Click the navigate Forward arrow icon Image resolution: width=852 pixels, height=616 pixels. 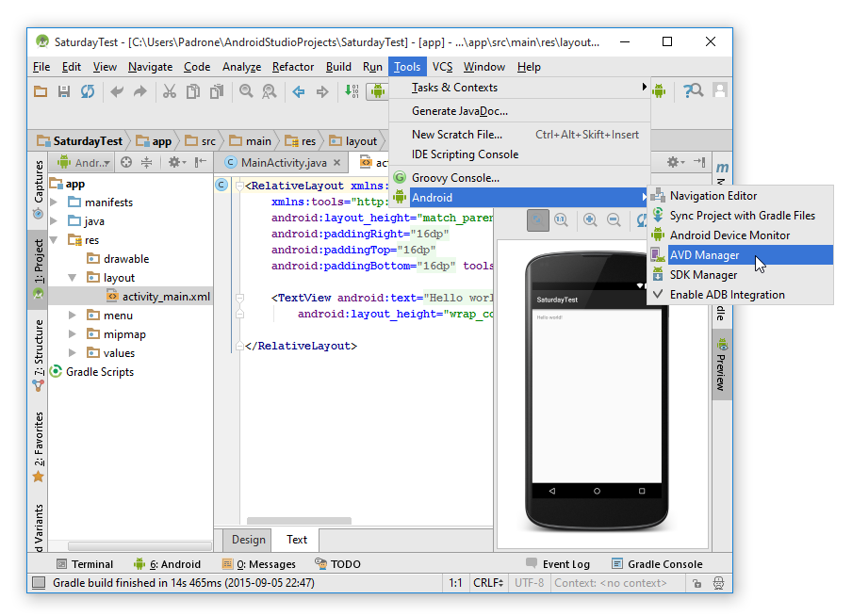[x=322, y=91]
